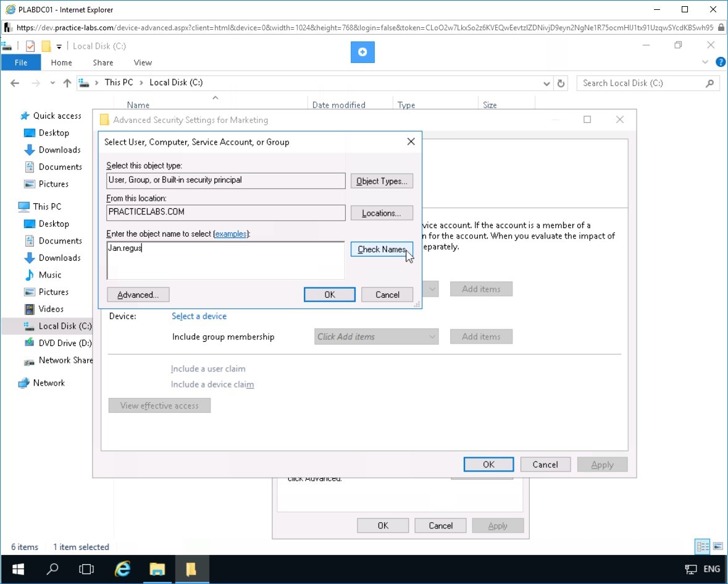Select Music in navigation pane
The image size is (728, 584).
coord(49,274)
